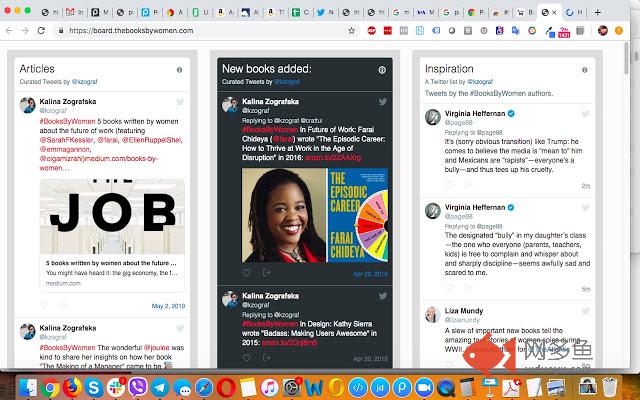
Task: Open medium.com link on article card
Action: (63, 283)
